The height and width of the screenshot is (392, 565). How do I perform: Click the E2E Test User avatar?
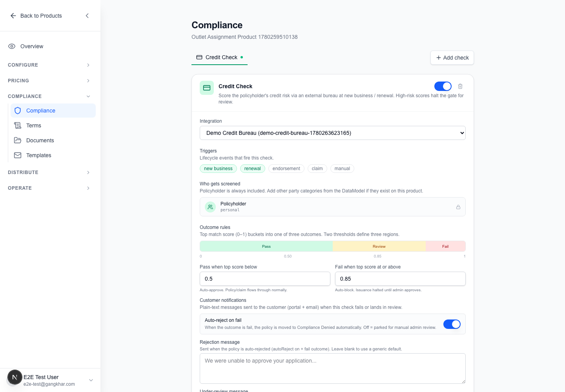[15, 377]
